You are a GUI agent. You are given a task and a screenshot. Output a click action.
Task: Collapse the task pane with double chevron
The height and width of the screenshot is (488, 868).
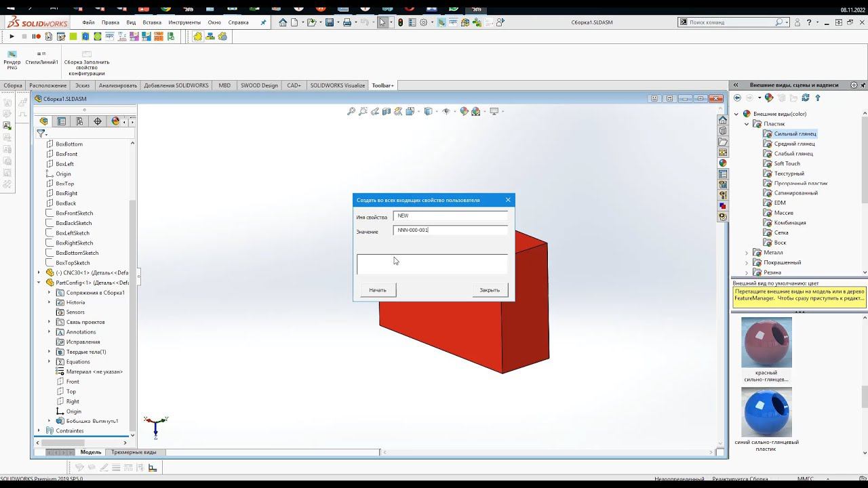coord(736,85)
